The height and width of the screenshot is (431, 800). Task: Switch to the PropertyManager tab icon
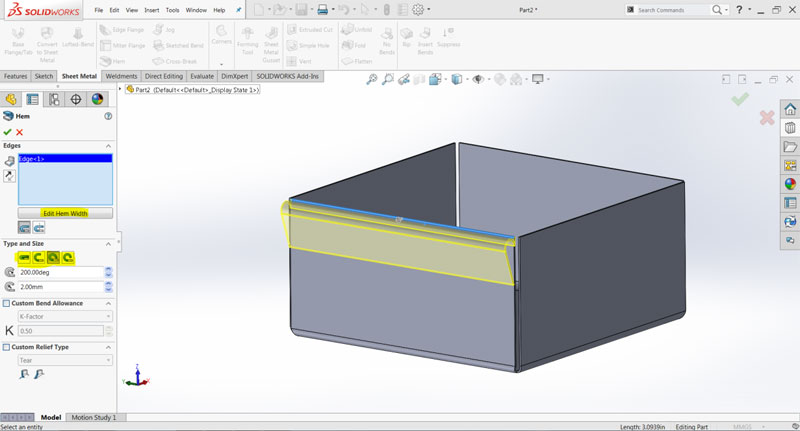(33, 99)
